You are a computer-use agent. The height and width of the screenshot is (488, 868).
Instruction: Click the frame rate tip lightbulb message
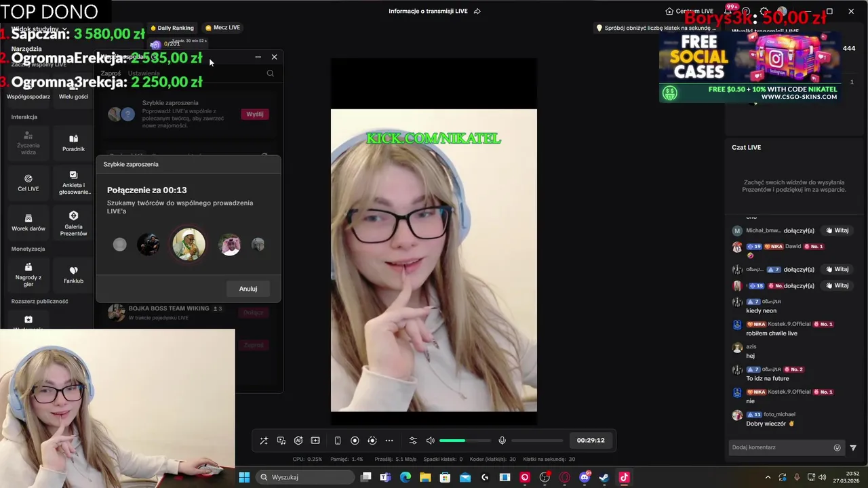(x=656, y=28)
